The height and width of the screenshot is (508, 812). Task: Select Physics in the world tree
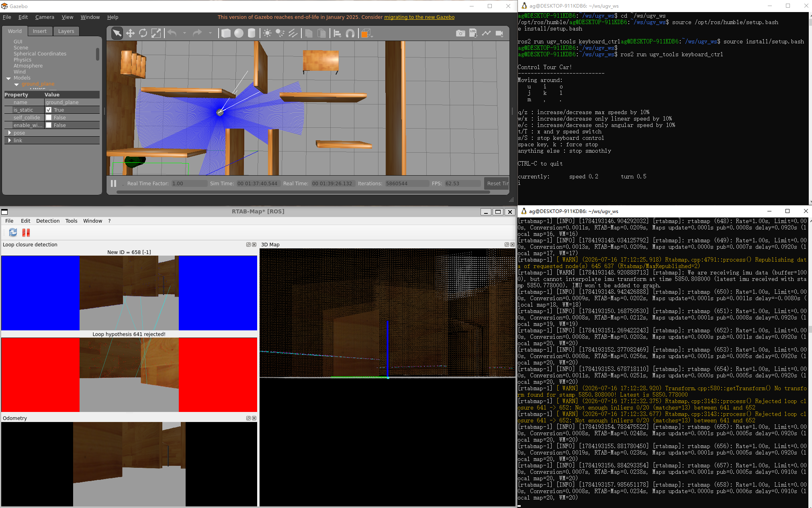click(22, 59)
